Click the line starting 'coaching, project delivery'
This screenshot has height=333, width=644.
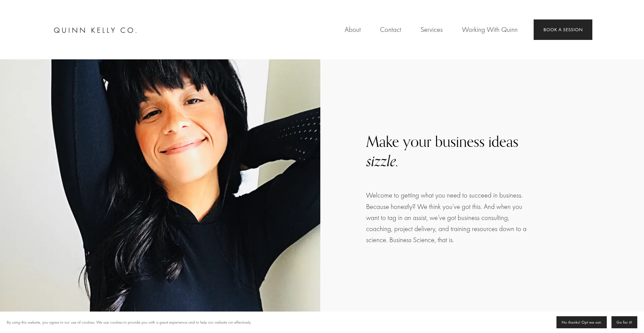coord(446,229)
